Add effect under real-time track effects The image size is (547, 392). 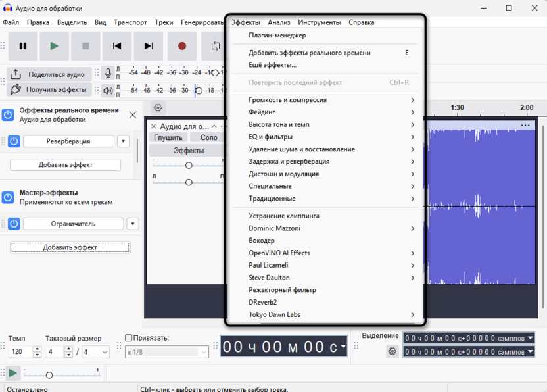pyautogui.click(x=66, y=165)
